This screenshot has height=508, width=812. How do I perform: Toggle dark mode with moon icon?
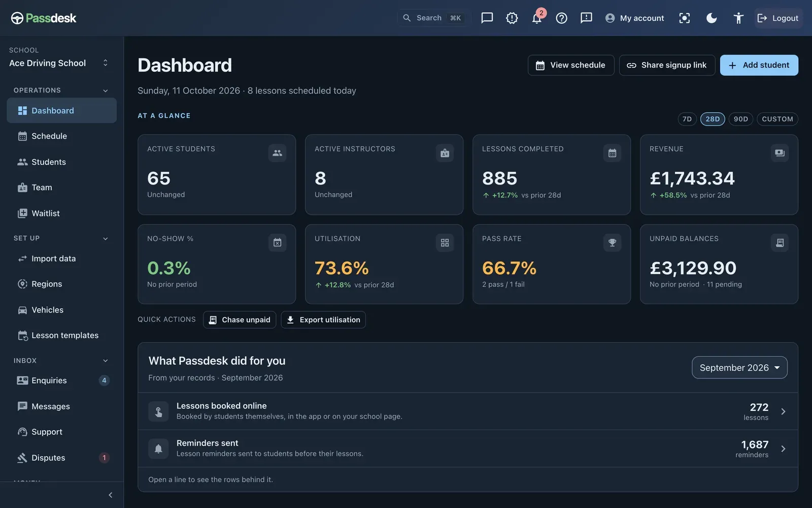pyautogui.click(x=712, y=18)
